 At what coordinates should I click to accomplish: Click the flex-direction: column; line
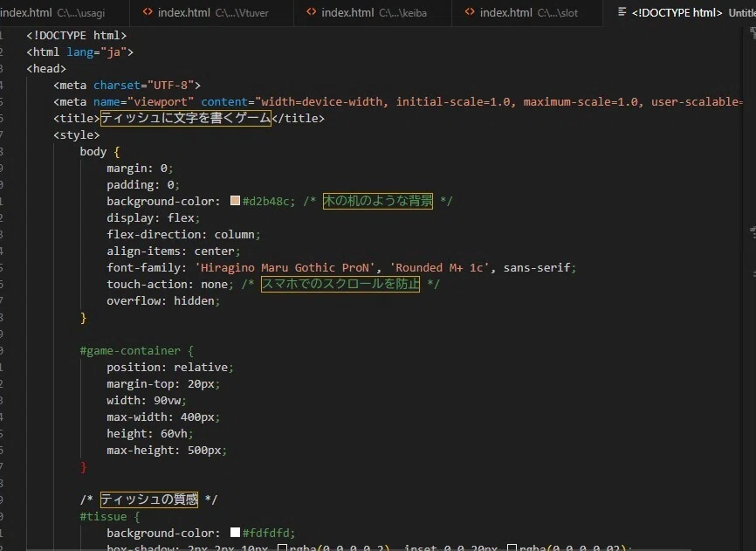click(x=183, y=234)
